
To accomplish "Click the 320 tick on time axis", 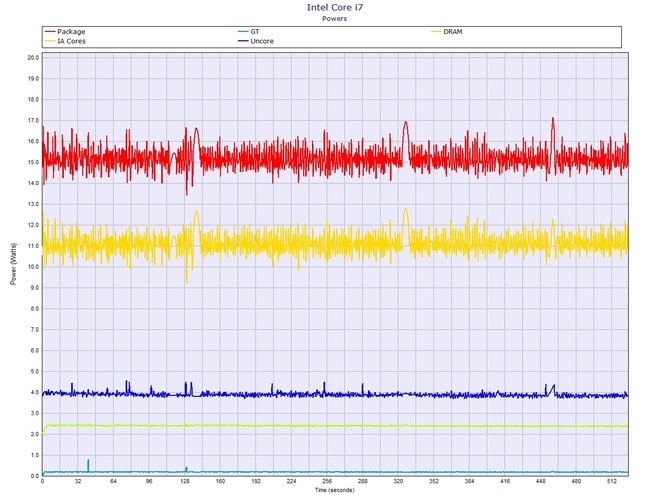I will [398, 481].
